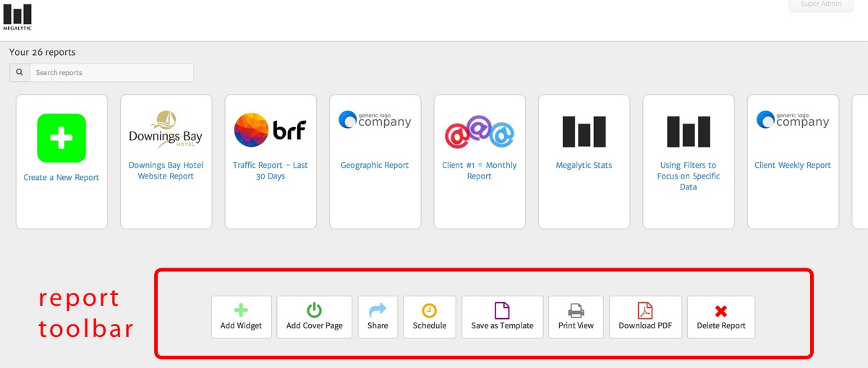This screenshot has width=868, height=368.
Task: Click the purple page Save as Template icon
Action: (502, 310)
